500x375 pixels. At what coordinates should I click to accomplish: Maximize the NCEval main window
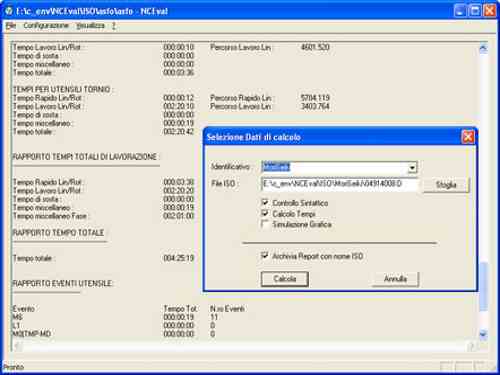point(475,11)
